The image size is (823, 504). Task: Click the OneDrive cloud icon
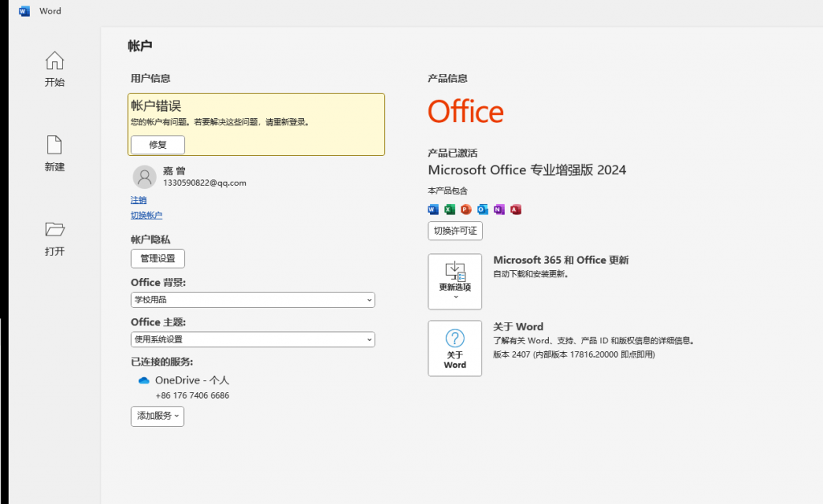pyautogui.click(x=144, y=380)
